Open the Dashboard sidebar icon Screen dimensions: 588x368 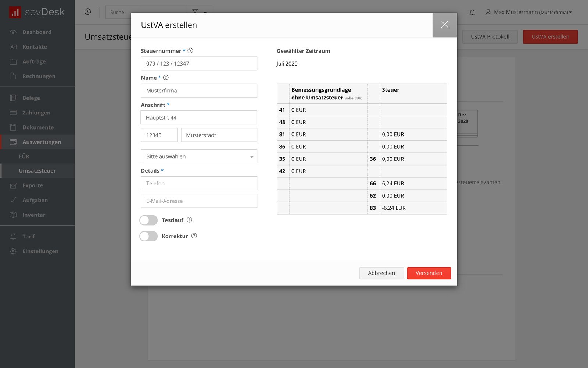[13, 32]
